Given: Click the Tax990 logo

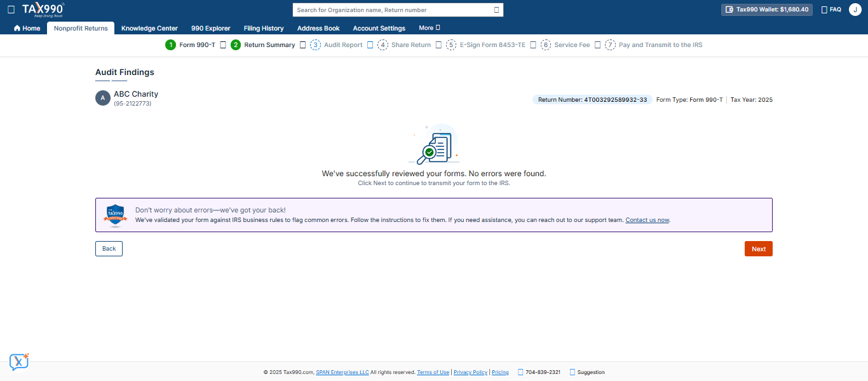Looking at the screenshot, I should (43, 10).
